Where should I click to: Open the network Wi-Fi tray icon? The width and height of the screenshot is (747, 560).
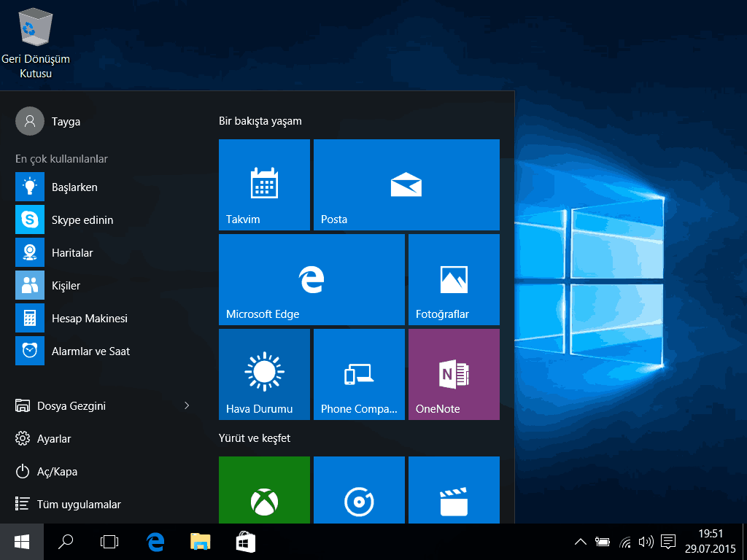[625, 542]
